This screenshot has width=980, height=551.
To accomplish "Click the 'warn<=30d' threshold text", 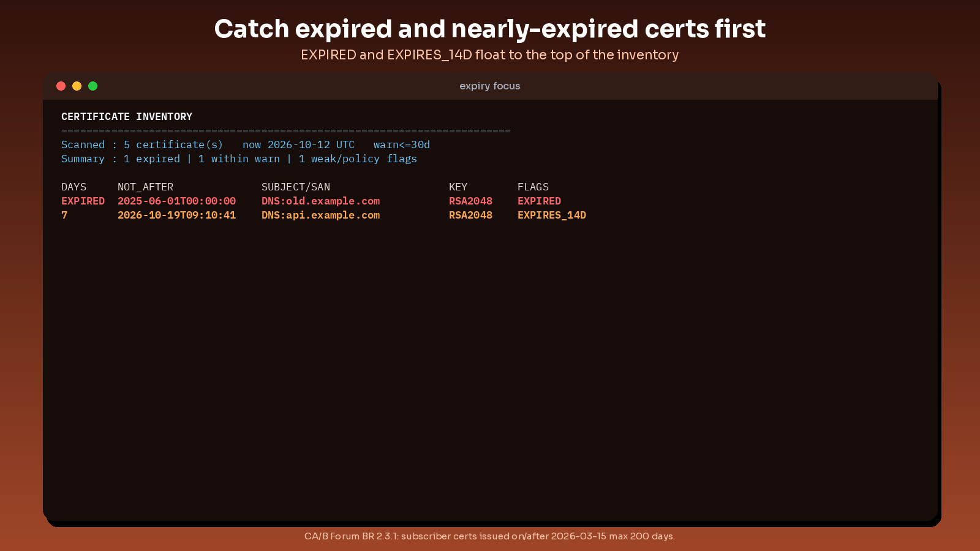I will pos(402,144).
